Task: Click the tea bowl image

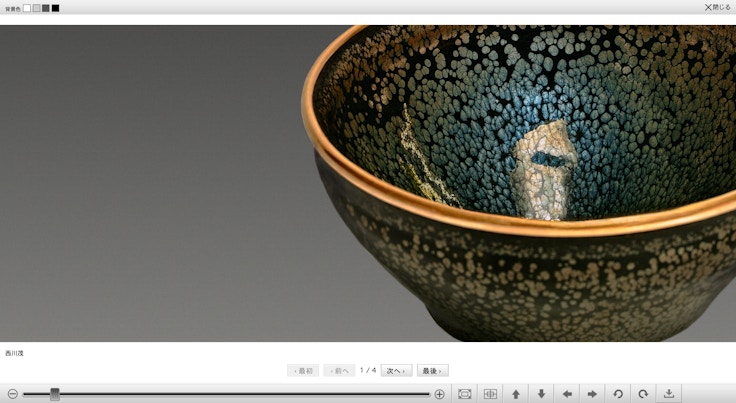Action: (520, 180)
